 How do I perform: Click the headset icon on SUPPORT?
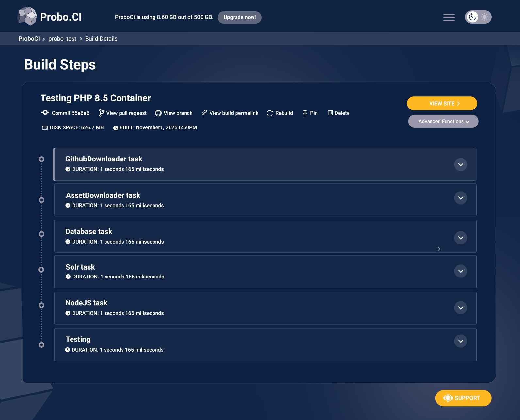(448, 398)
